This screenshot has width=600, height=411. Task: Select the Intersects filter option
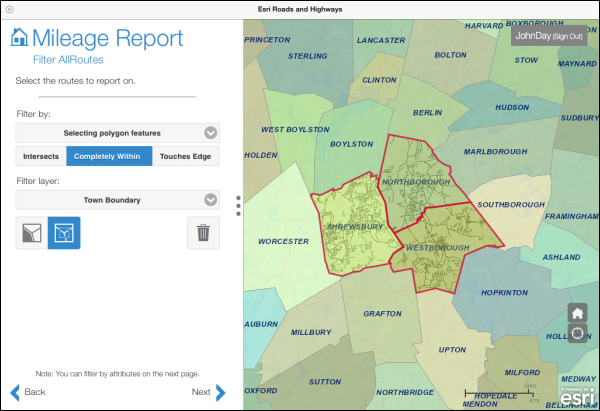point(41,156)
